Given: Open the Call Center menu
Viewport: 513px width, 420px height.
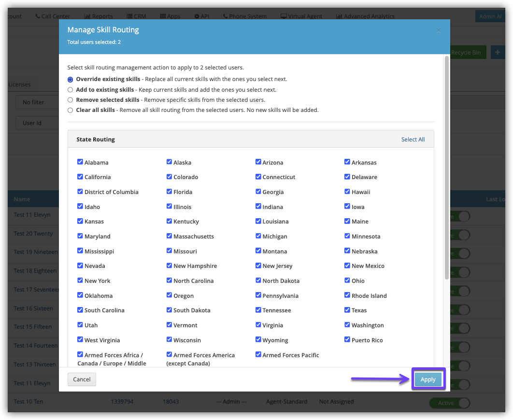Looking at the screenshot, I should coord(53,16).
